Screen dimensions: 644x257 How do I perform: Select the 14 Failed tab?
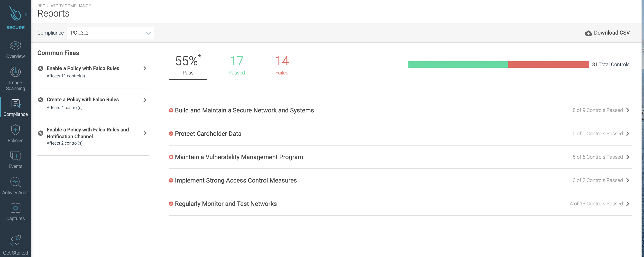[282, 65]
